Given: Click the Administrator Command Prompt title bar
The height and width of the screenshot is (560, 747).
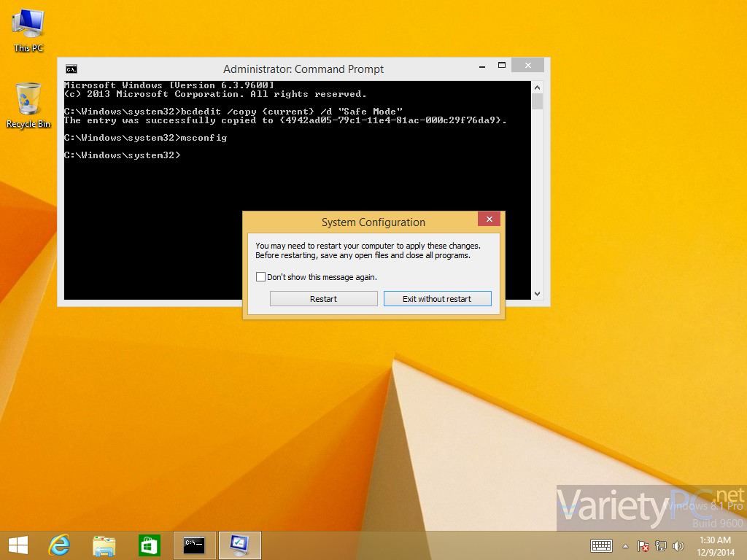Looking at the screenshot, I should [x=303, y=69].
